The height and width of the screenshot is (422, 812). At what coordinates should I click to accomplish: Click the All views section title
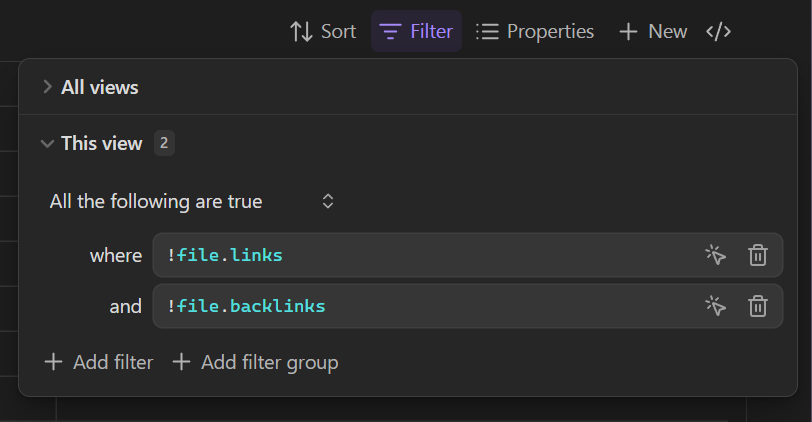pyautogui.click(x=100, y=87)
